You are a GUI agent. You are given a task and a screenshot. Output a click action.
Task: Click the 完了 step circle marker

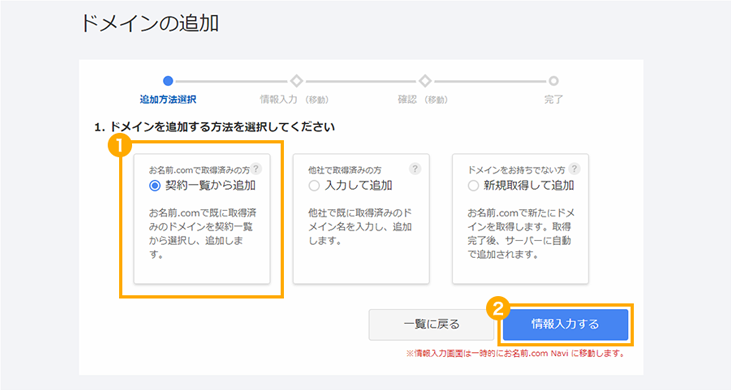tap(553, 81)
